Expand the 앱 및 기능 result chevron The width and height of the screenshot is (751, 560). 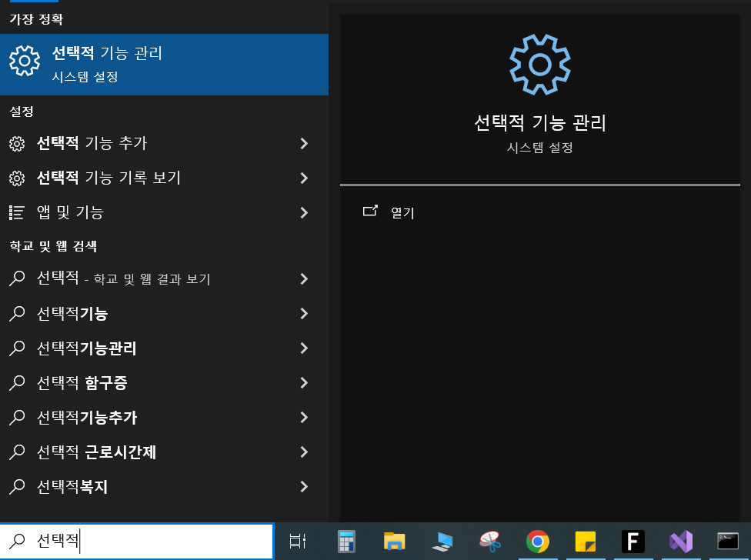coord(304,212)
